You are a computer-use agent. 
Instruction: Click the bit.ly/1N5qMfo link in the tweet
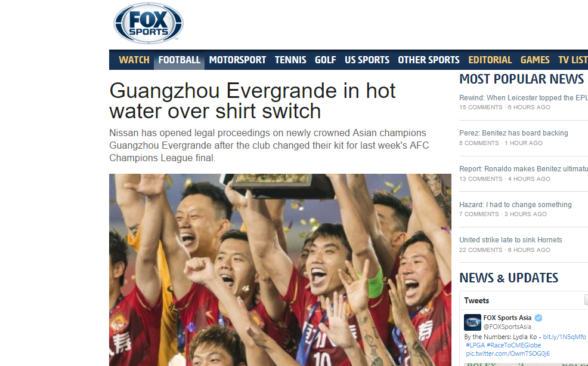[x=564, y=337]
